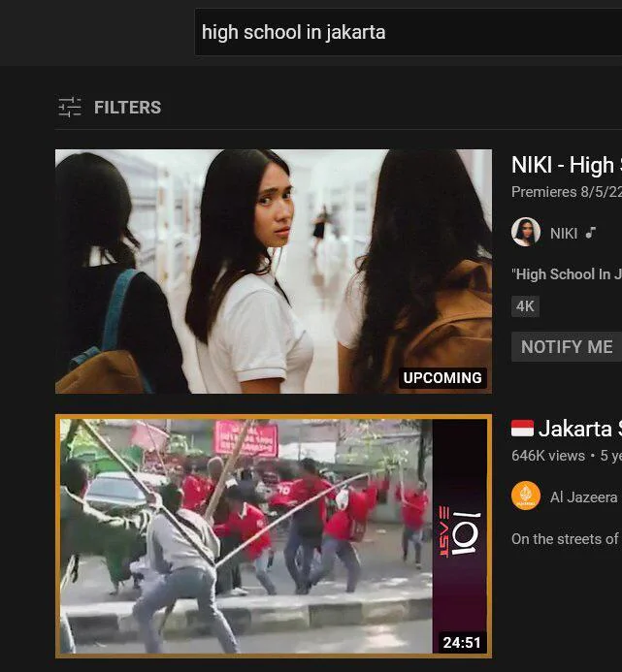The image size is (622, 672).
Task: Click the '646K views' metadata text
Action: (548, 456)
